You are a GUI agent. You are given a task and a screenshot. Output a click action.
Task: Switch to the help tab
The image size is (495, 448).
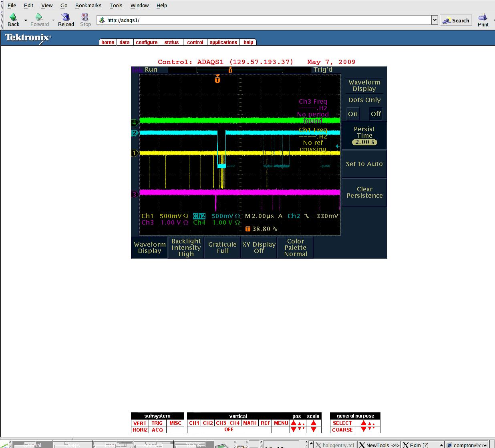[248, 42]
